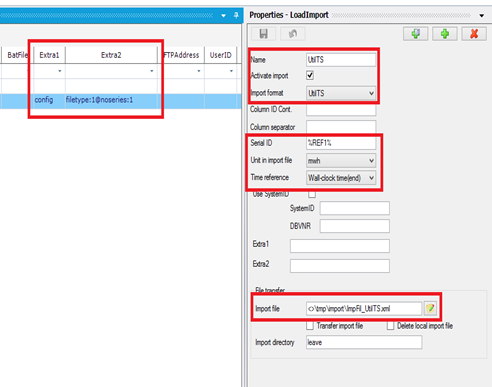Open the Properties panel dropdown arrow

coord(482,16)
